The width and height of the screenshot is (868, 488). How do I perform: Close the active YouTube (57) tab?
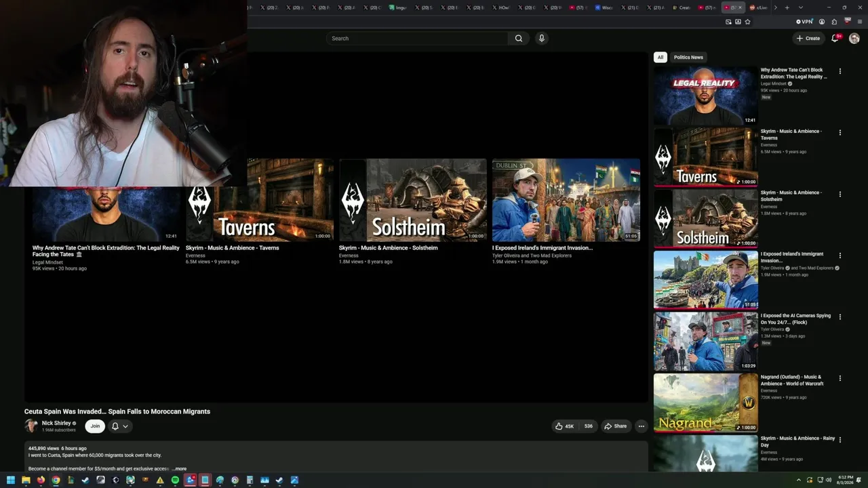740,7
